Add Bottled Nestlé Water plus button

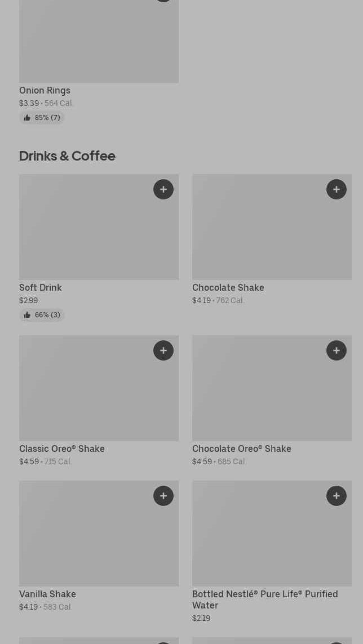point(337,496)
